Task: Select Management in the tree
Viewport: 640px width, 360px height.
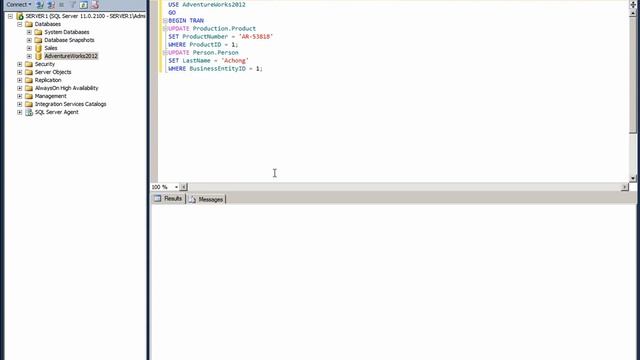Action: (x=51, y=96)
